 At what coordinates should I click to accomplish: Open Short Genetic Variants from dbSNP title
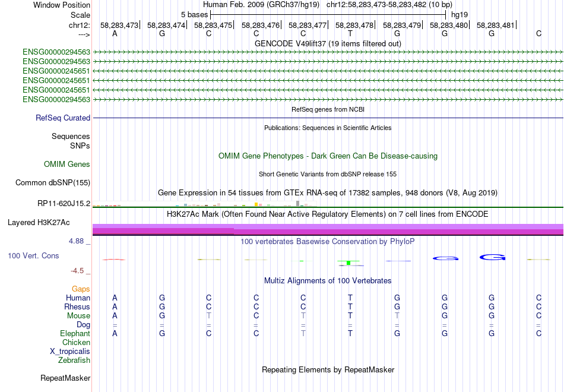point(328,174)
